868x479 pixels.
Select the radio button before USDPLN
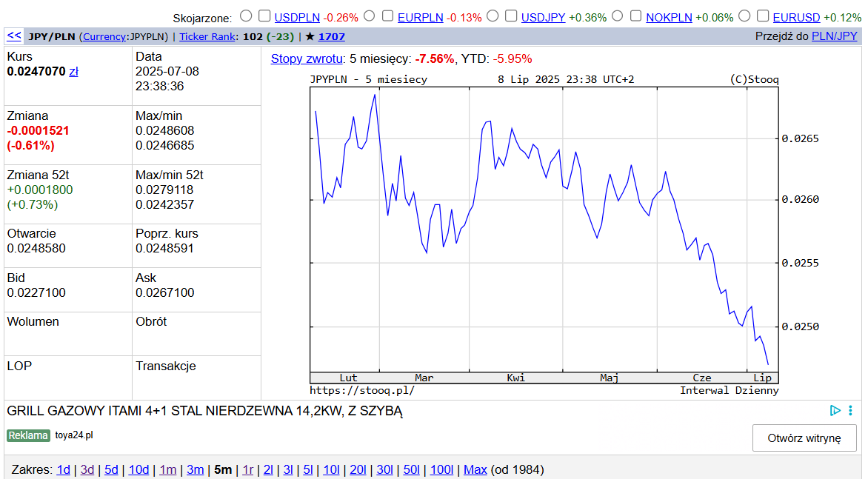pyautogui.click(x=247, y=16)
